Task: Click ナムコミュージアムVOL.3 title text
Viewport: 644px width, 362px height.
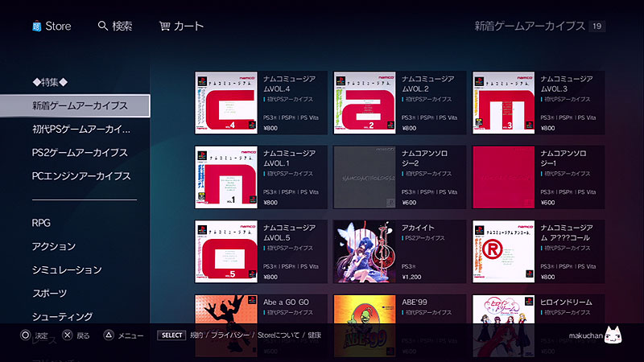Action: (x=567, y=84)
